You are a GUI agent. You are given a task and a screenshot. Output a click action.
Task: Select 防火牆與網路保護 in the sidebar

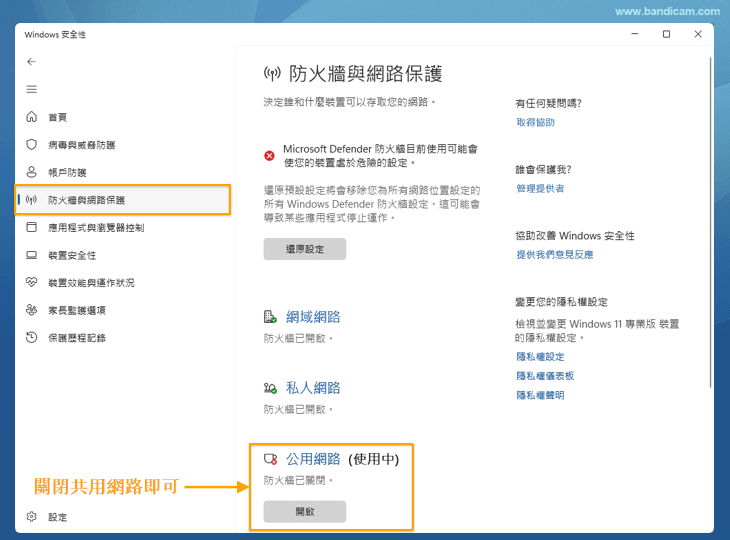point(123,200)
